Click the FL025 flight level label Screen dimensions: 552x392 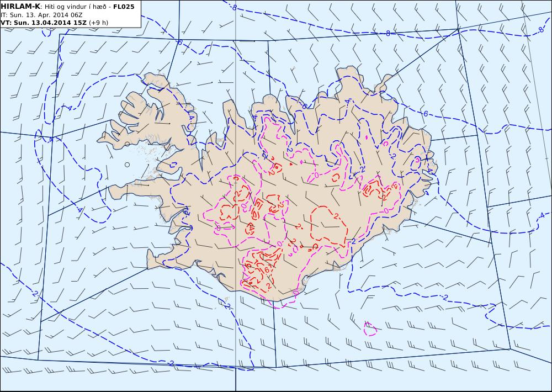(x=124, y=7)
